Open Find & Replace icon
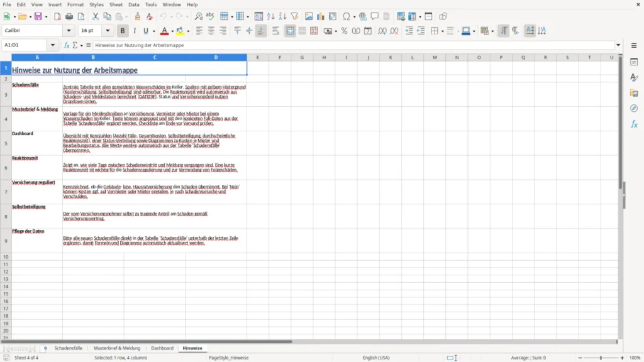This screenshot has width=644, height=362. tap(198, 16)
